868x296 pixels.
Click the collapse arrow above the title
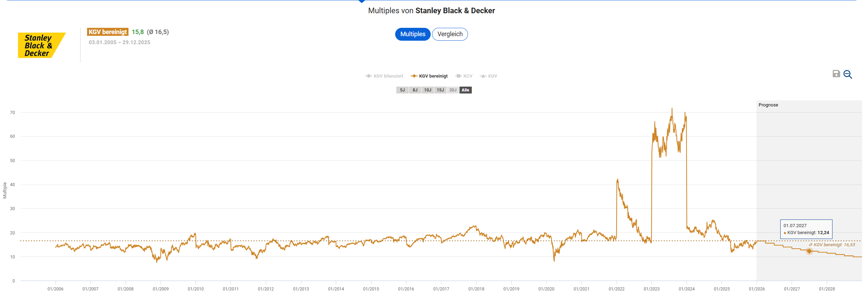362,1
